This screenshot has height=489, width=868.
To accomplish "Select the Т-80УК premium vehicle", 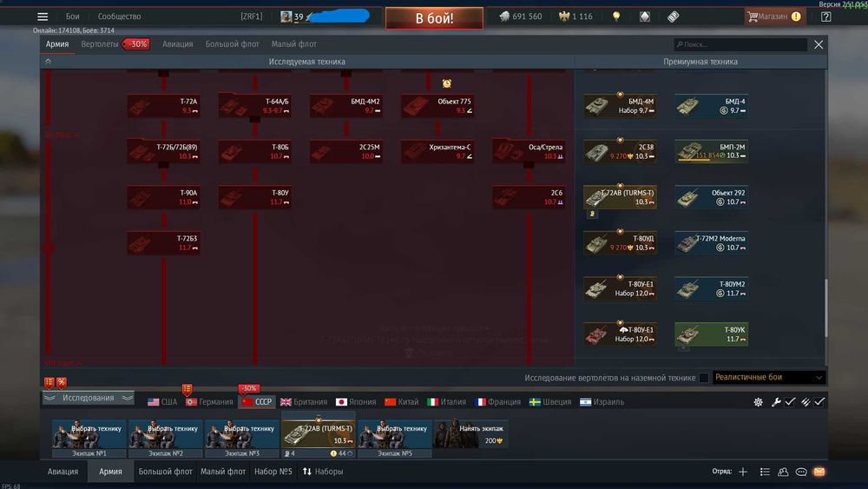I will tap(712, 334).
